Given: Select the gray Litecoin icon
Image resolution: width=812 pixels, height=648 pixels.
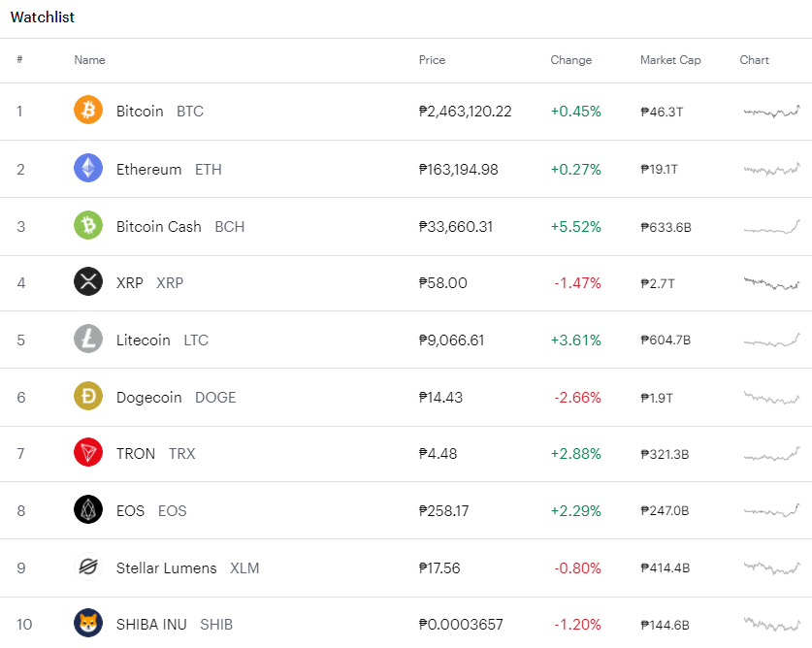Looking at the screenshot, I should (x=88, y=339).
